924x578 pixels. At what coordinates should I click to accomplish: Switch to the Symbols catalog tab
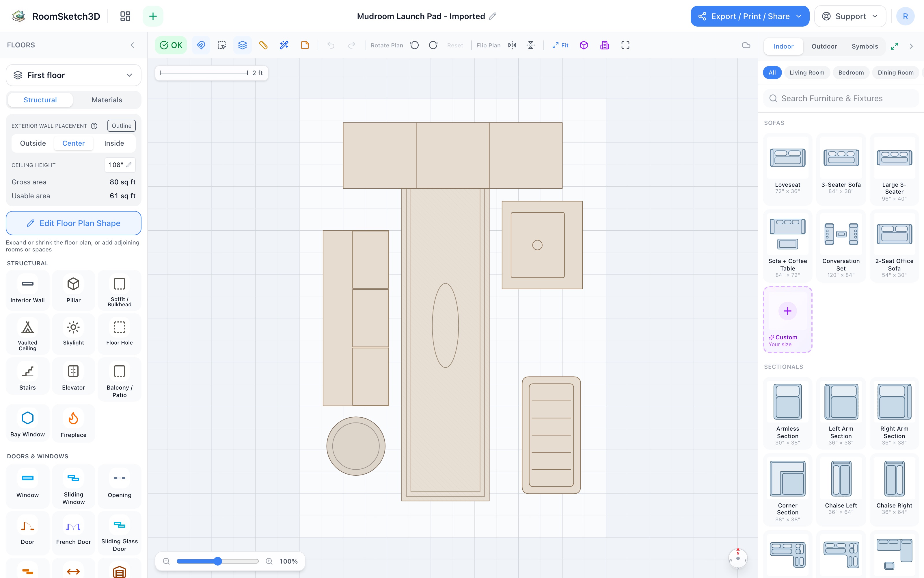(x=865, y=46)
